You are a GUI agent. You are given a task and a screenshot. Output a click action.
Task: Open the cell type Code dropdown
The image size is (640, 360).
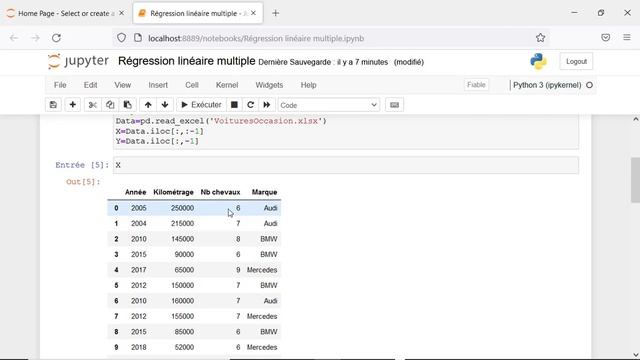(329, 105)
